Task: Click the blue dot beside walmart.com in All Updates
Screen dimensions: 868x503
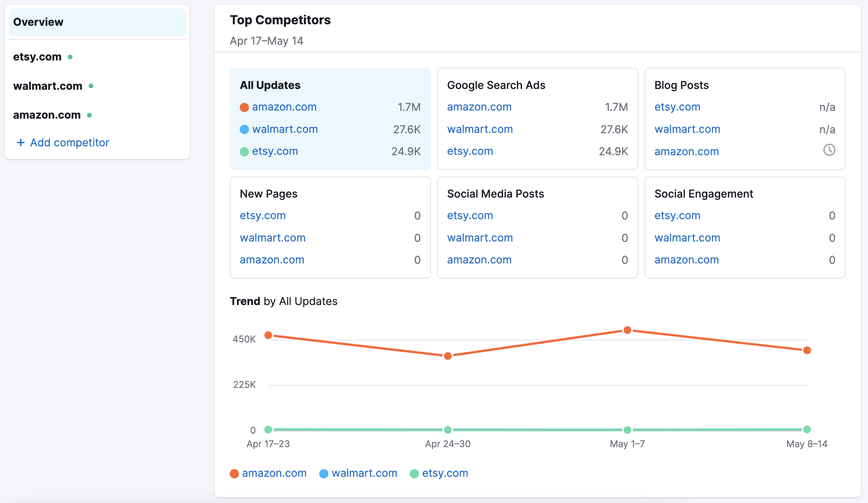Action: [x=244, y=129]
